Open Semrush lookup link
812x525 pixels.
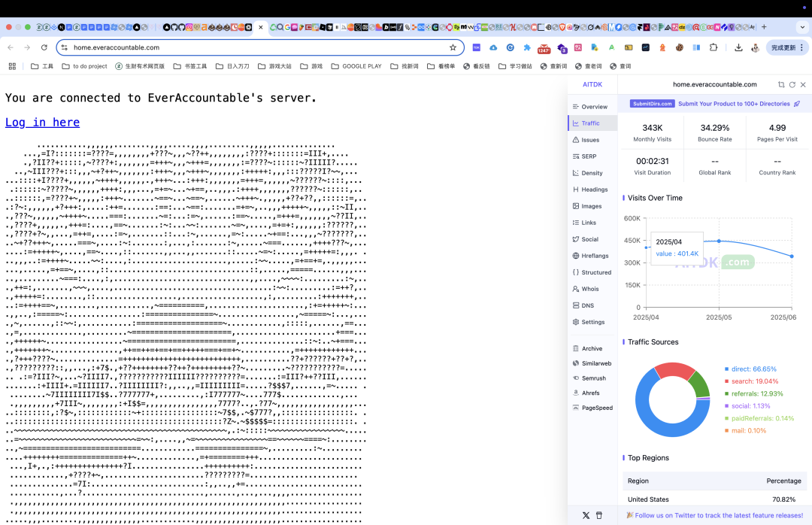[592, 378]
